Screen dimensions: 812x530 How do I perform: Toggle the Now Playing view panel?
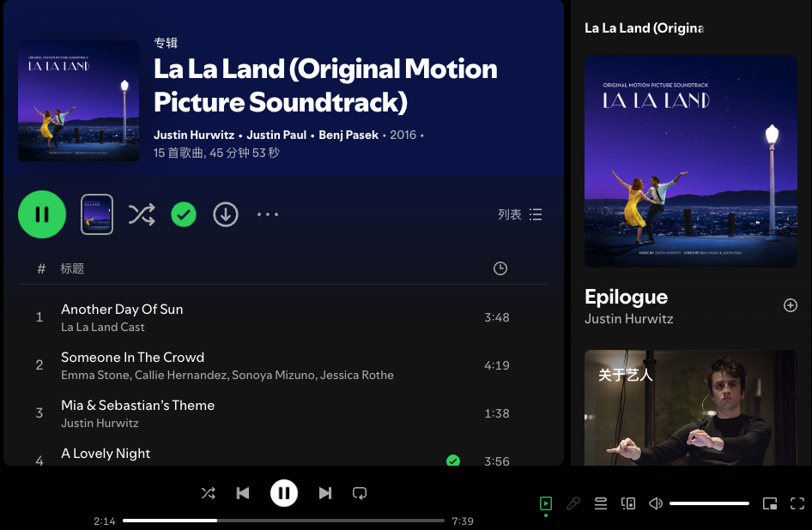[x=546, y=503]
